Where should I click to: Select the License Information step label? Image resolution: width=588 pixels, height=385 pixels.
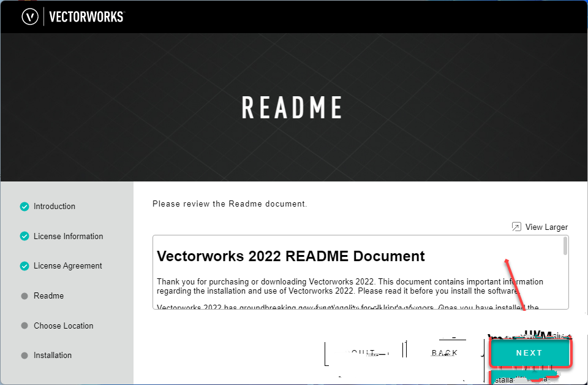click(x=68, y=236)
